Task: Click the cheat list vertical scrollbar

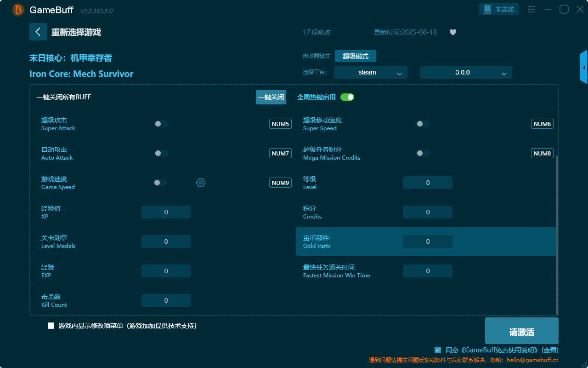Action: click(x=557, y=235)
